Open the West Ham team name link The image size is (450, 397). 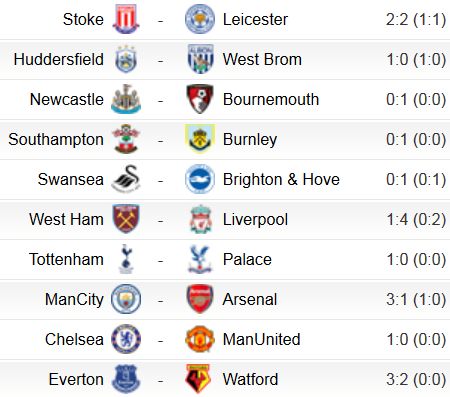tap(66, 219)
